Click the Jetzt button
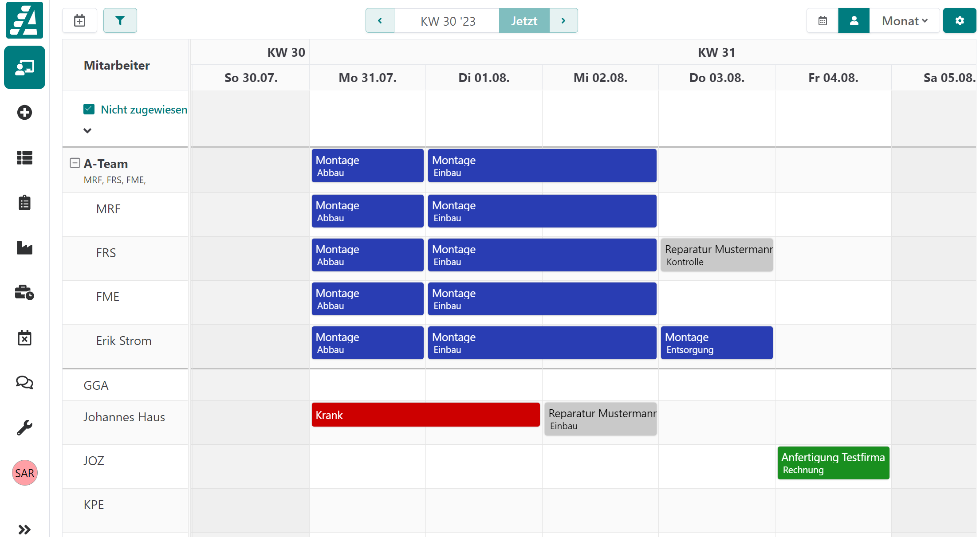Screen dimensions: 980x537 point(524,20)
